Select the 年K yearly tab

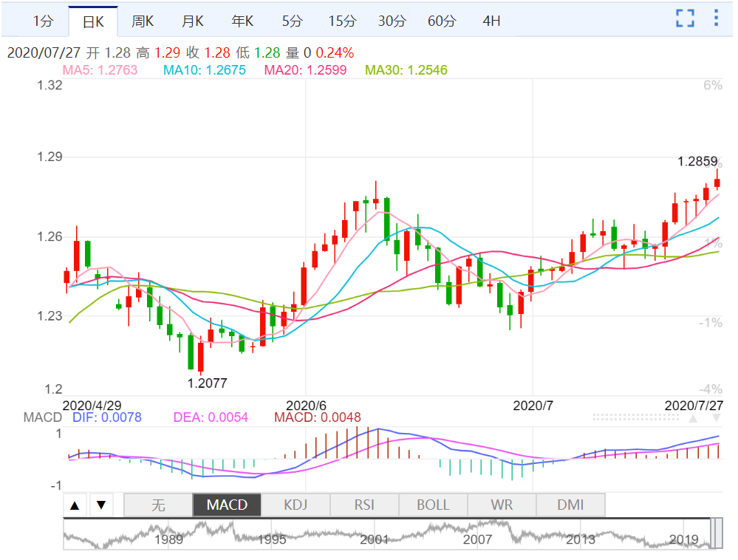(x=242, y=21)
